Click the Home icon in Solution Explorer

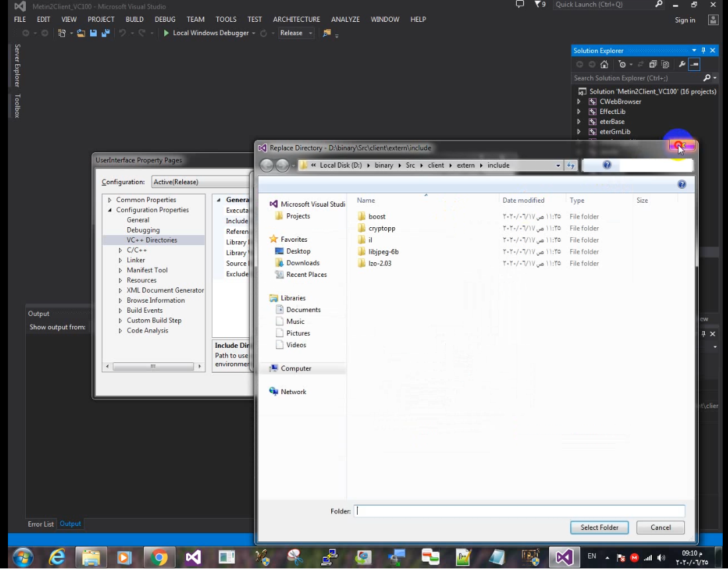tap(604, 64)
